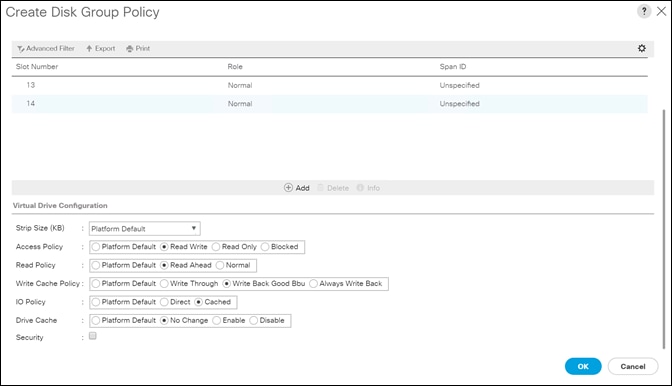Sort by Span ID column header
672x386 pixels.
[453, 66]
